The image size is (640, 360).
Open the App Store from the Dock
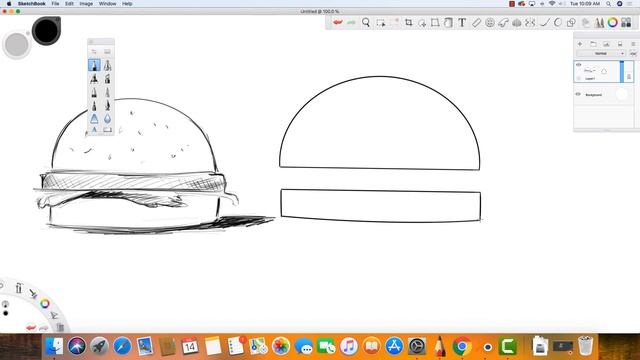pos(394,347)
